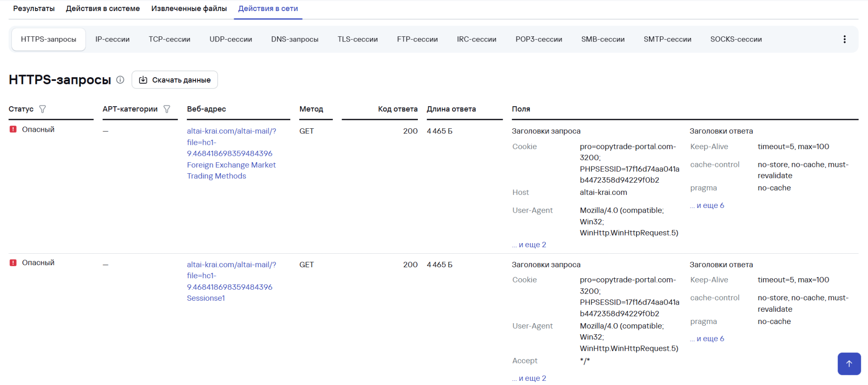Image resolution: width=868 pixels, height=385 pixels.
Task: Click Скачать данные download button
Action: click(175, 80)
